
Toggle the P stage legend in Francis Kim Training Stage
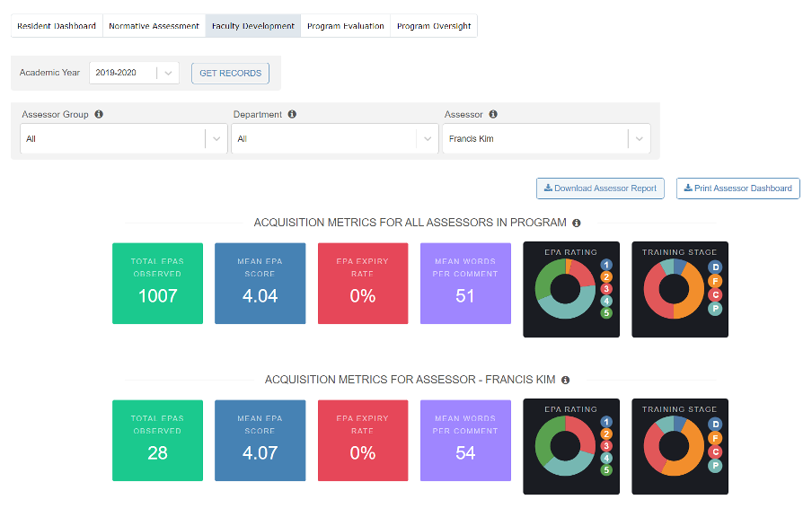716,465
